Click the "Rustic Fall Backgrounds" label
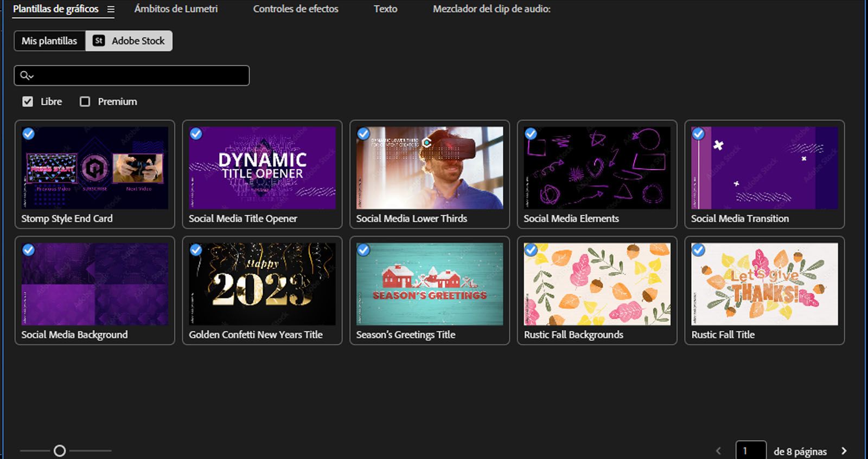Screen dimensions: 868x459 click(574, 334)
